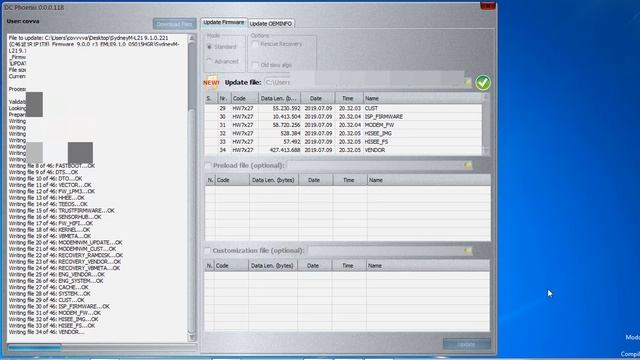640x360 pixels.
Task: Select the HISEE_IMG row in firmware table
Action: coord(343,133)
